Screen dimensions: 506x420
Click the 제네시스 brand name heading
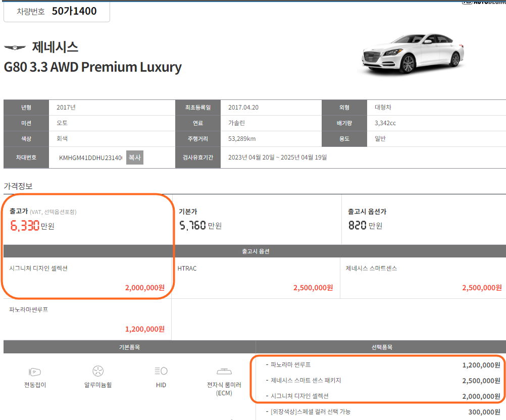pyautogui.click(x=55, y=47)
